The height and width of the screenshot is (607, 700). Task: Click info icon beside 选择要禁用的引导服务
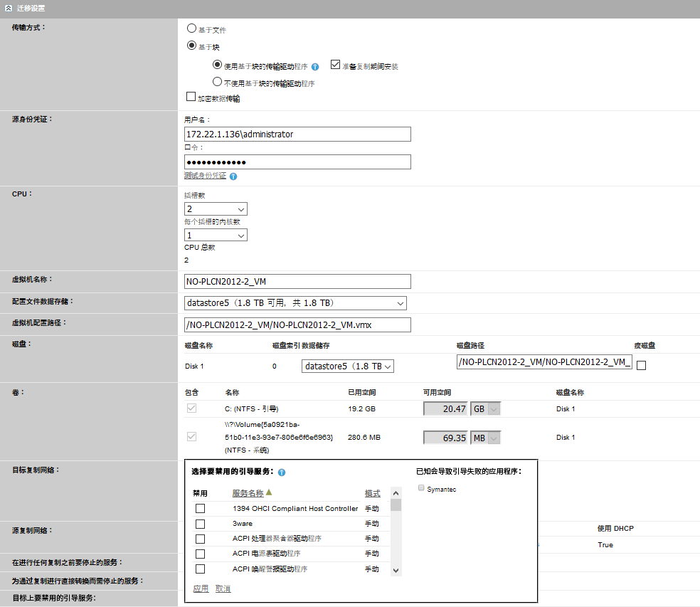click(x=282, y=473)
